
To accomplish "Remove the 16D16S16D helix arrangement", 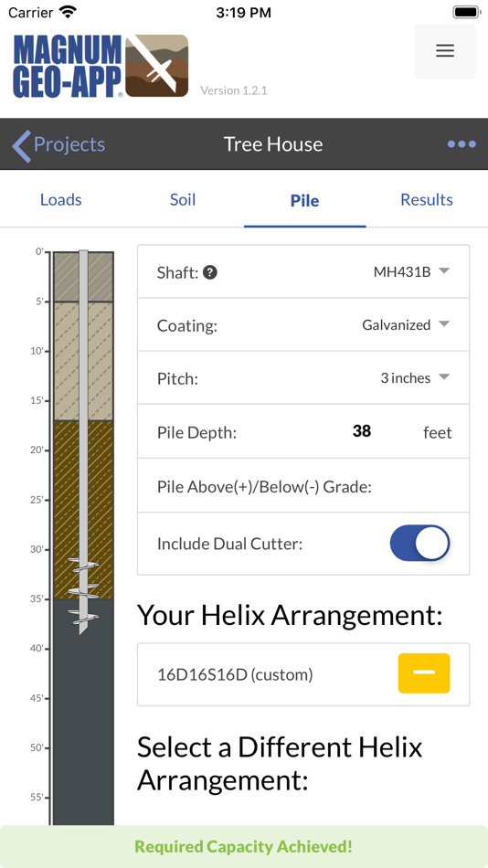I will 424,673.
